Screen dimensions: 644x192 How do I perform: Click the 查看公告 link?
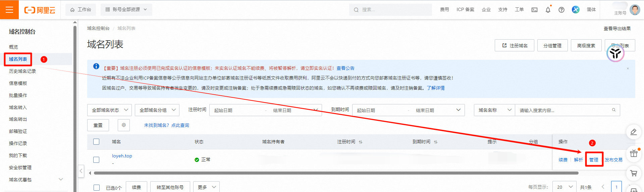click(345, 68)
